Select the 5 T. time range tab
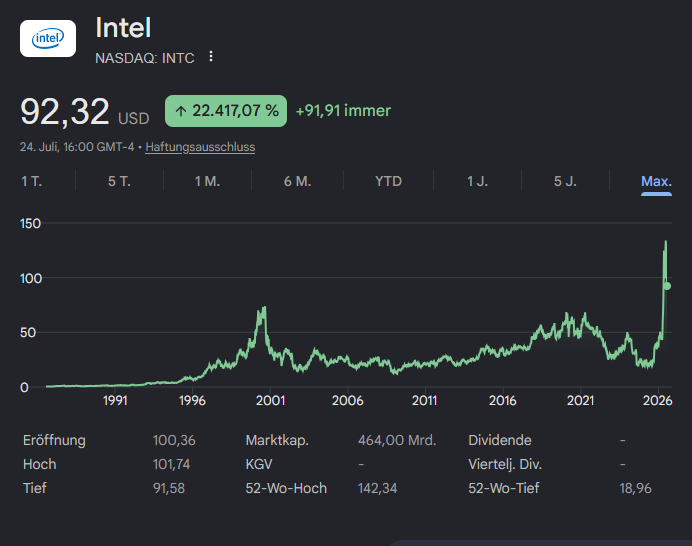 pyautogui.click(x=119, y=181)
